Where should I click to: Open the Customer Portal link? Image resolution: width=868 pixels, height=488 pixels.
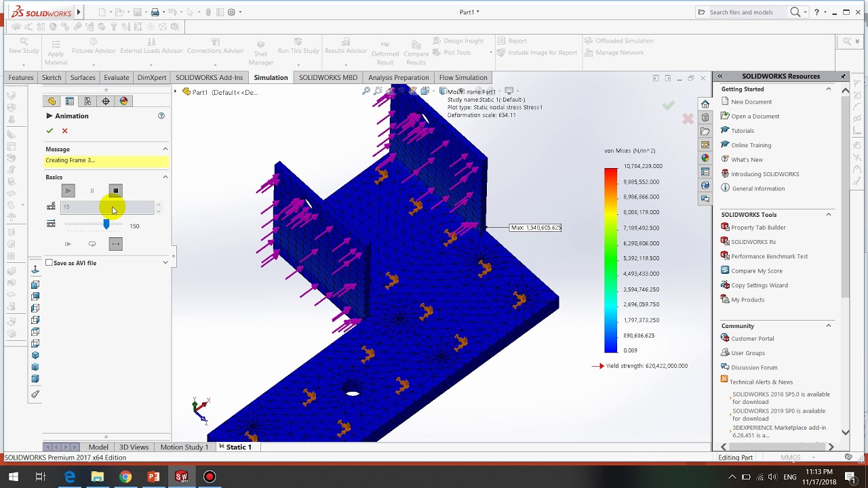click(753, 338)
